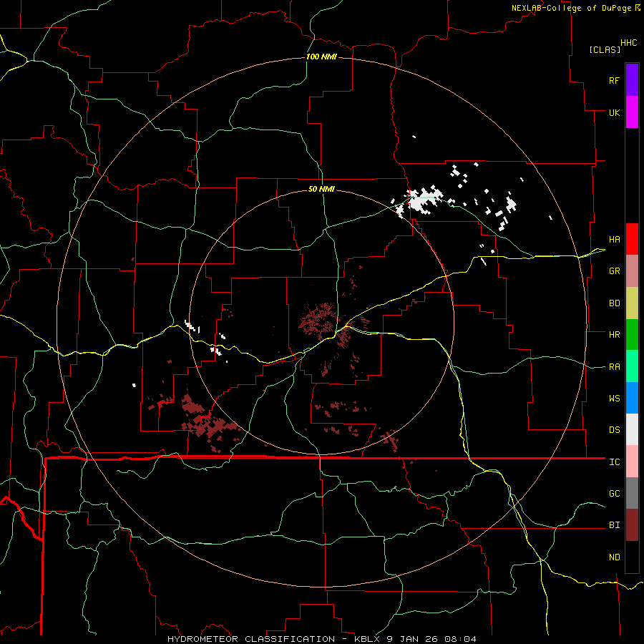
Task: Click the BD legend label
Action: click(x=615, y=303)
